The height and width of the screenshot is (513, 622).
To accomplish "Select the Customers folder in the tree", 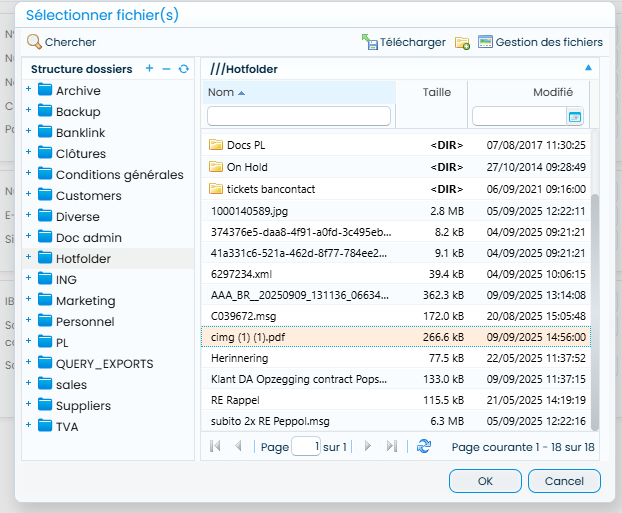I will [89, 196].
